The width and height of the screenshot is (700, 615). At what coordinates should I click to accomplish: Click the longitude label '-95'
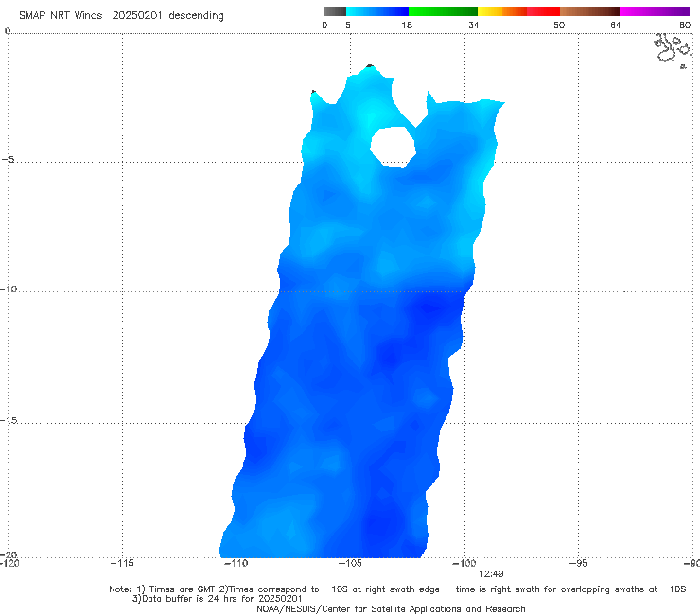coord(578,563)
